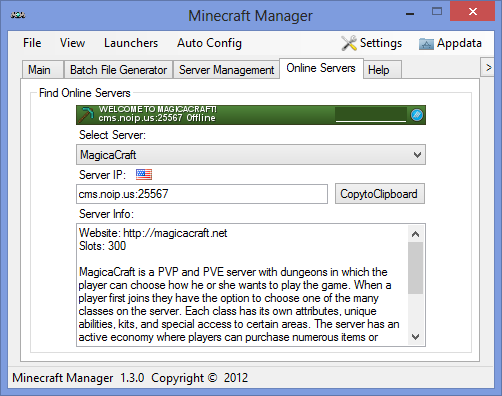This screenshot has width=502, height=396.
Task: Close the Minecraft Manager window
Action: (x=472, y=11)
